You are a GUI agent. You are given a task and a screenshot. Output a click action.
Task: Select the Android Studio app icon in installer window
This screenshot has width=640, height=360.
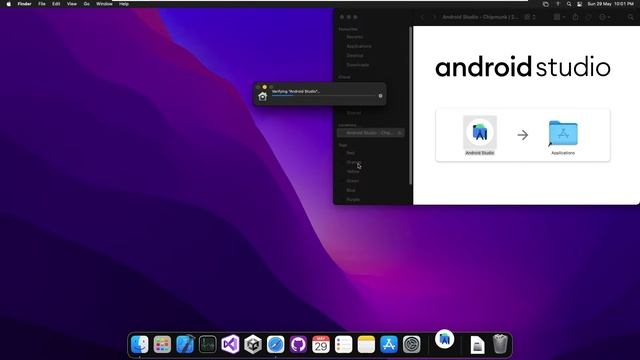pos(480,132)
